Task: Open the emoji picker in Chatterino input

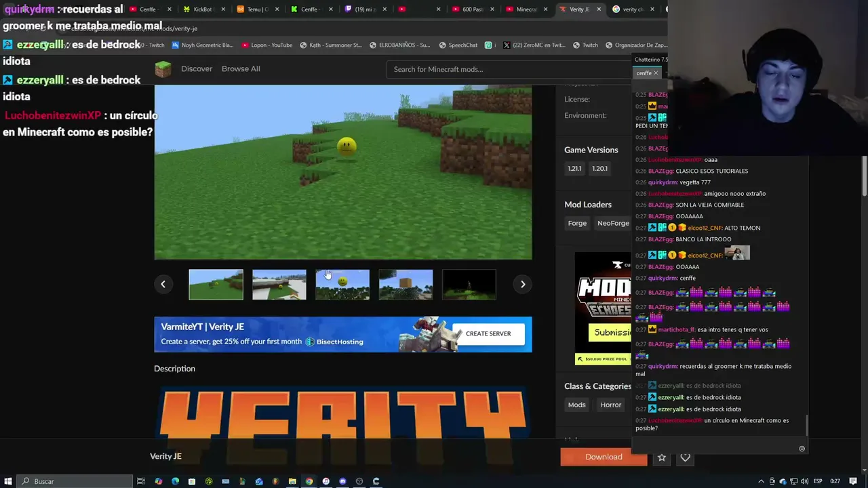Action: click(802, 449)
